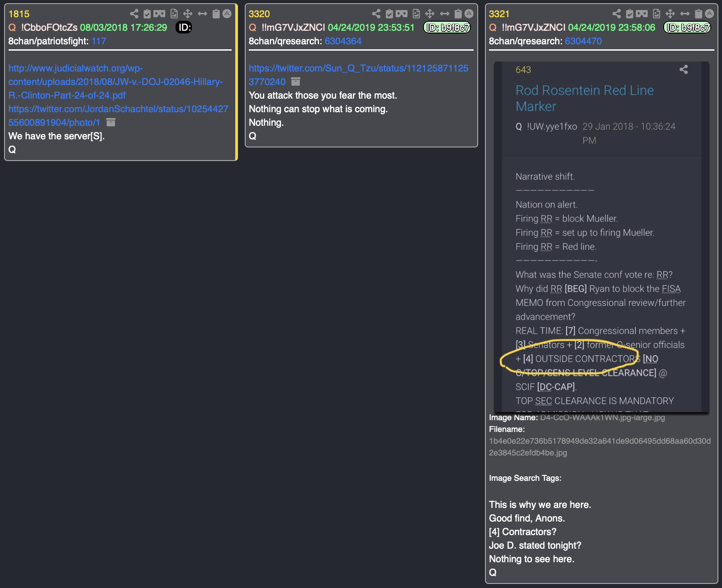This screenshot has height=588, width=722.
Task: Click tripcode !CbboFOtcZs on post 1815
Action: tap(49, 28)
